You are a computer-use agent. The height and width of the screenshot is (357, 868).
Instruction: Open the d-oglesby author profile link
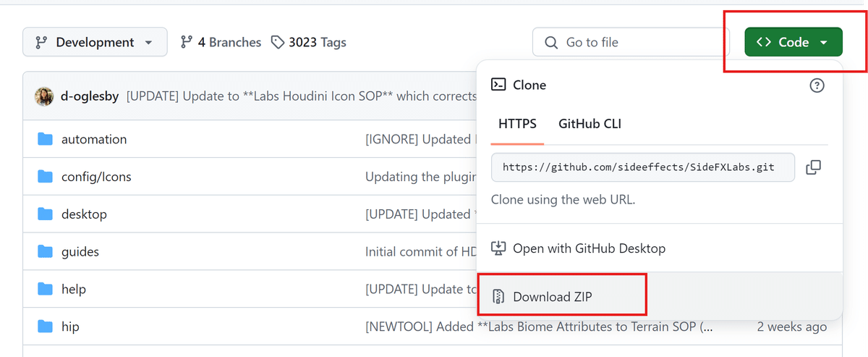[x=90, y=96]
